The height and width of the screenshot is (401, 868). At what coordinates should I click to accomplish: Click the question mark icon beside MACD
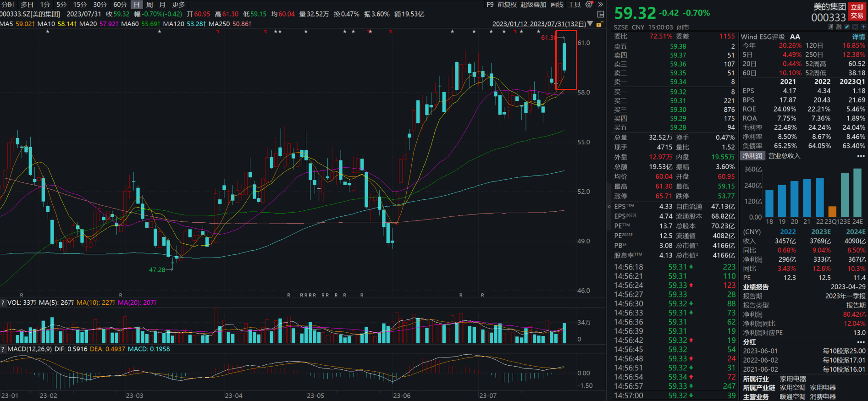[x=3, y=349]
